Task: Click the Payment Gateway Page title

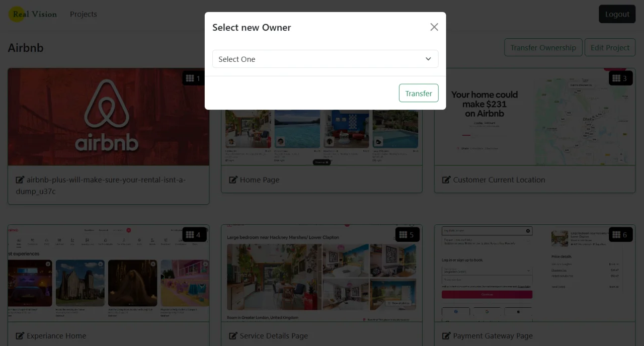Action: tap(493, 335)
